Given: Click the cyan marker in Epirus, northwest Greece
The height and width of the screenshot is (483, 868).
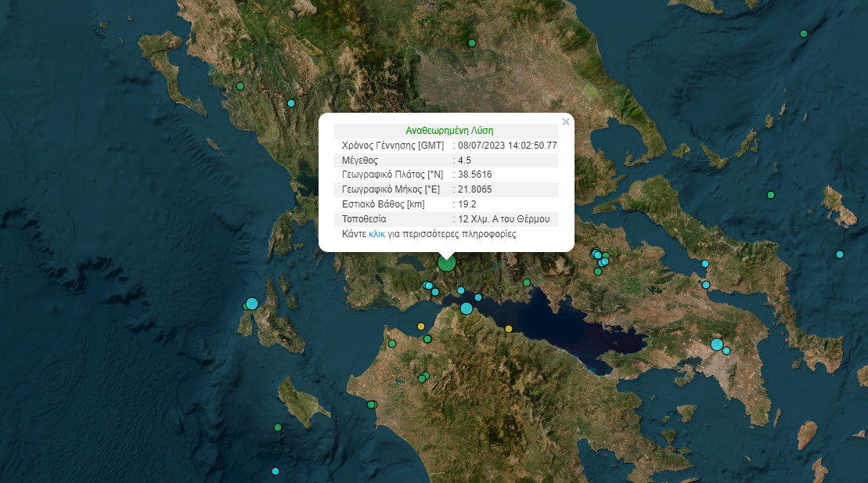Looking at the screenshot, I should point(291,103).
